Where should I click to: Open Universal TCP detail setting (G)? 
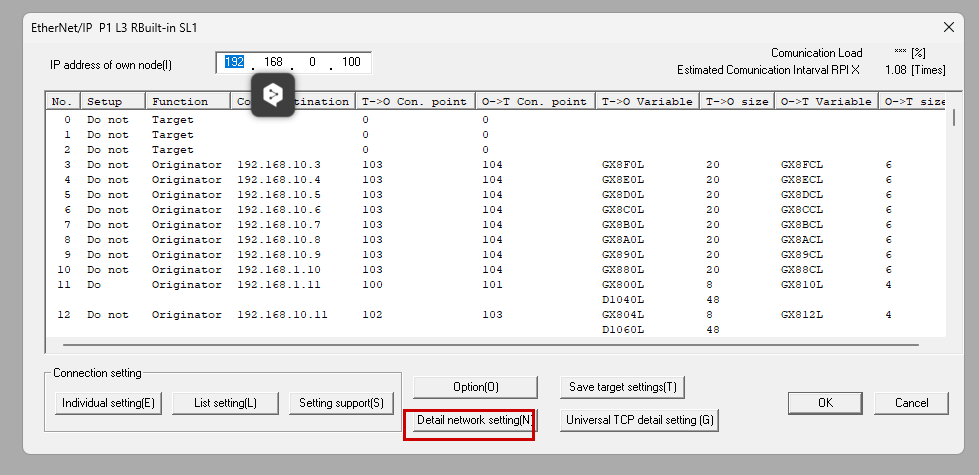point(639,420)
